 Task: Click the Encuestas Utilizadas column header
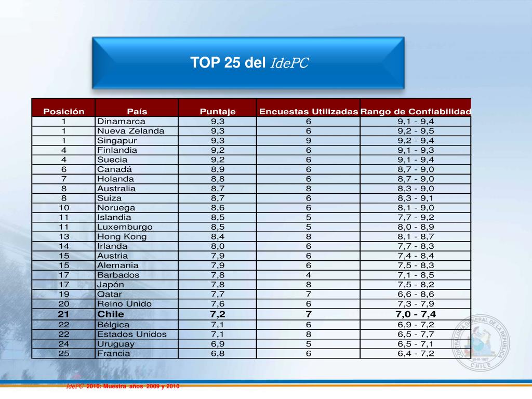pos(308,111)
